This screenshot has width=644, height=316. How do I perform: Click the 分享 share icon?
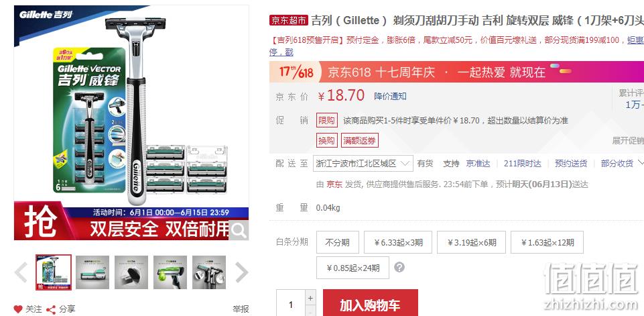(x=51, y=309)
